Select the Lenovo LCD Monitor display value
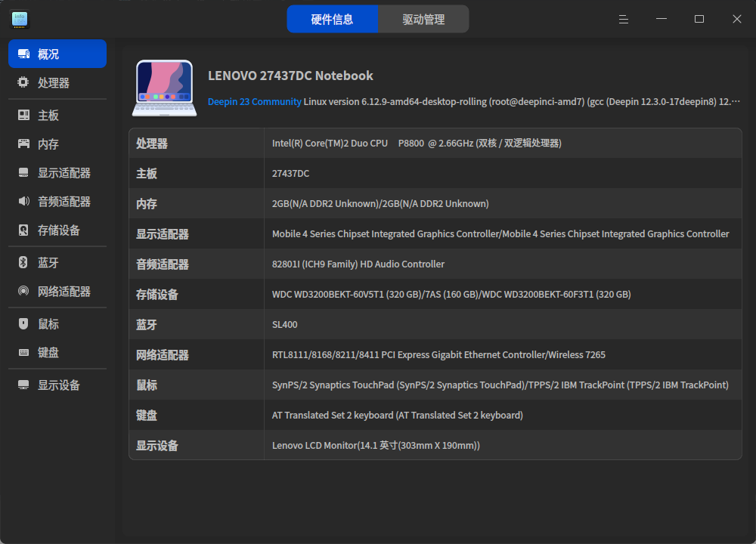The width and height of the screenshot is (756, 544). [376, 445]
